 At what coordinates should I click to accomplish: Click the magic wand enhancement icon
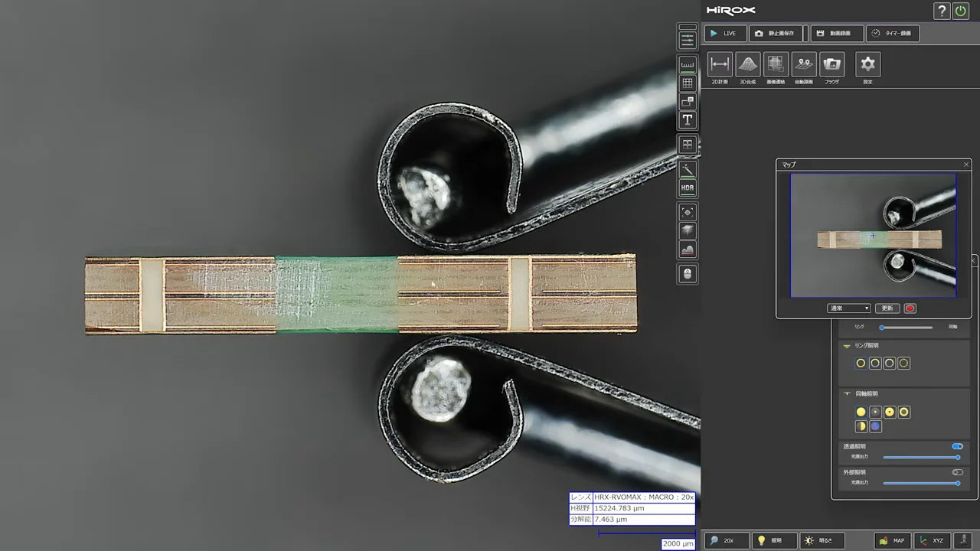(688, 169)
